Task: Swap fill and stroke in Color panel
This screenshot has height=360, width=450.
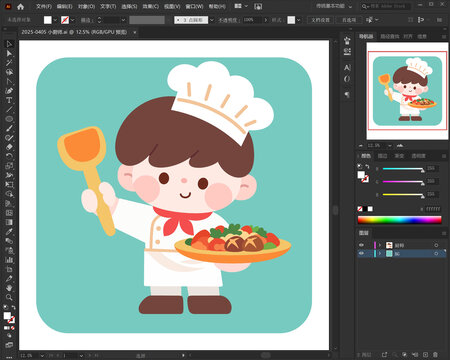Action: pyautogui.click(x=367, y=166)
